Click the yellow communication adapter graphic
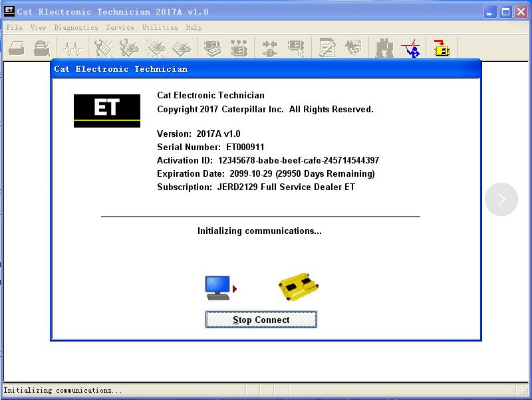The width and height of the screenshot is (532, 400). point(297,286)
